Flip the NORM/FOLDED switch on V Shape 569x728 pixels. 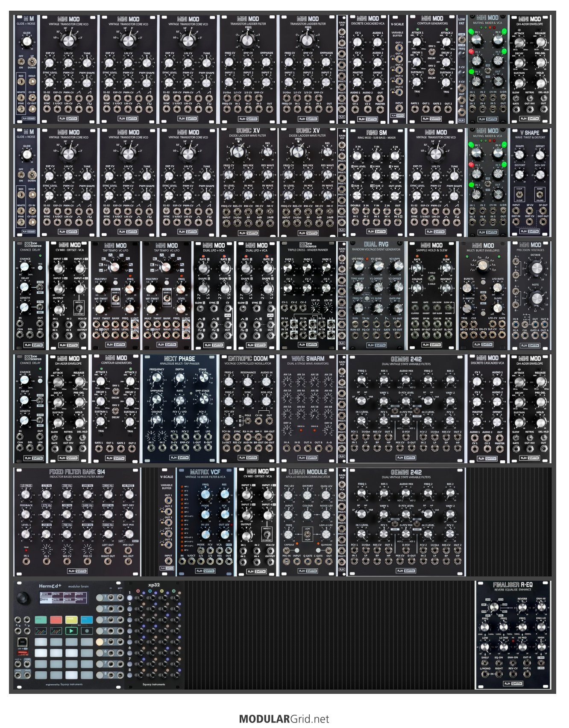pos(540,194)
